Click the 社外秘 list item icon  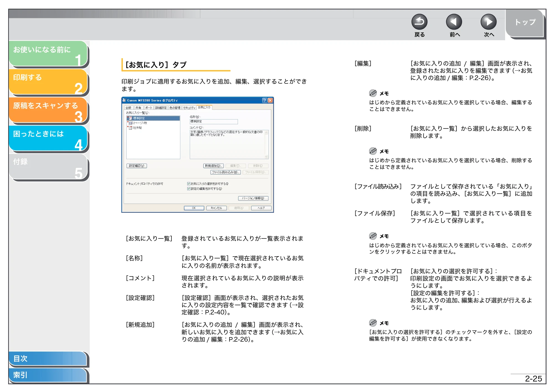point(130,128)
